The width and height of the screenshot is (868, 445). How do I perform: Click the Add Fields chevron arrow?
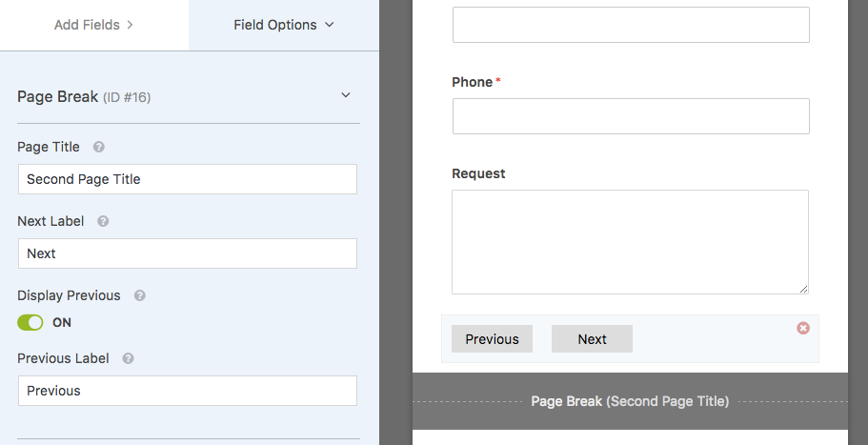click(131, 25)
